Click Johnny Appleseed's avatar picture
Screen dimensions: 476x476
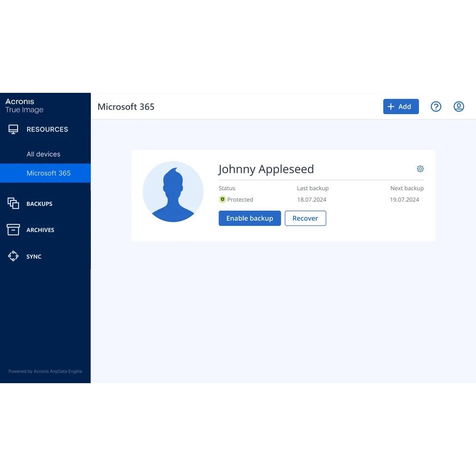[173, 192]
